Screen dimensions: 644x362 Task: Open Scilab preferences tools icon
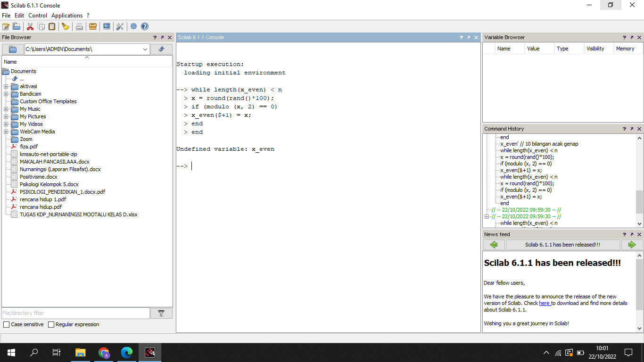click(120, 26)
